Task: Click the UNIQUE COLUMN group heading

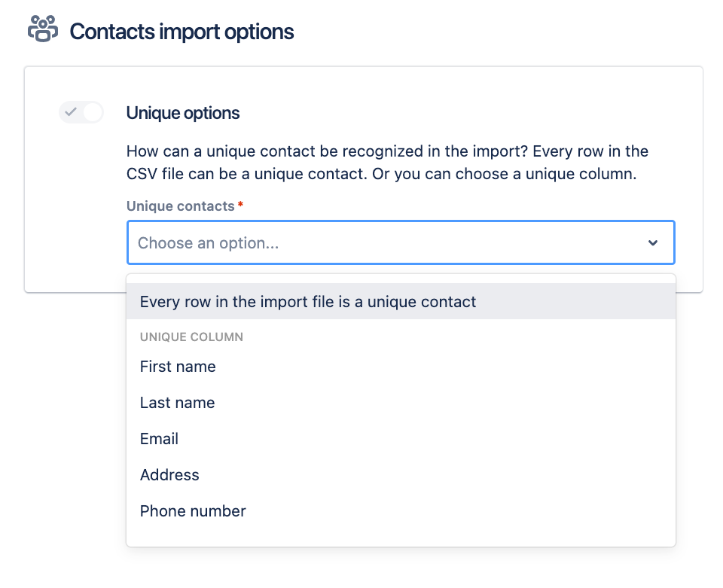Action: click(x=191, y=337)
